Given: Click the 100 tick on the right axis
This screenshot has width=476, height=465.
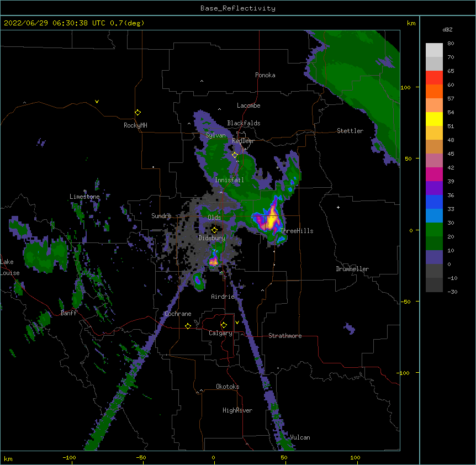Looking at the screenshot, I should [x=405, y=87].
